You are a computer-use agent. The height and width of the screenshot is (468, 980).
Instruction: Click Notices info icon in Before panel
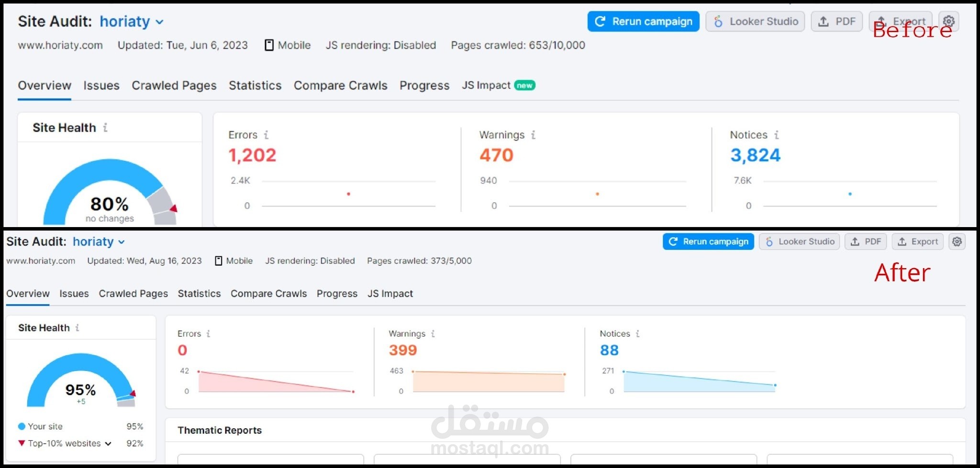(x=776, y=135)
